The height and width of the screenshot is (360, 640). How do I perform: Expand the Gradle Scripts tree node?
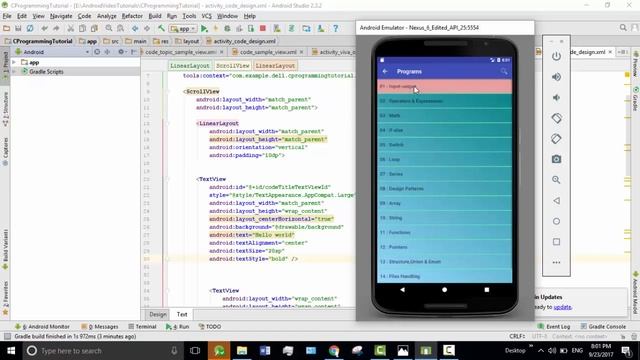[14, 71]
